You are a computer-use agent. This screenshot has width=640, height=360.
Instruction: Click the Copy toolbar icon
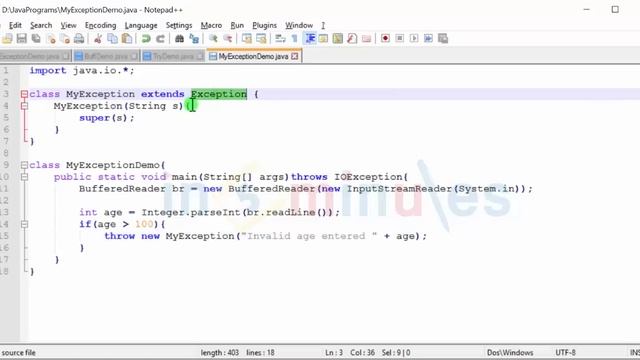[112, 39]
